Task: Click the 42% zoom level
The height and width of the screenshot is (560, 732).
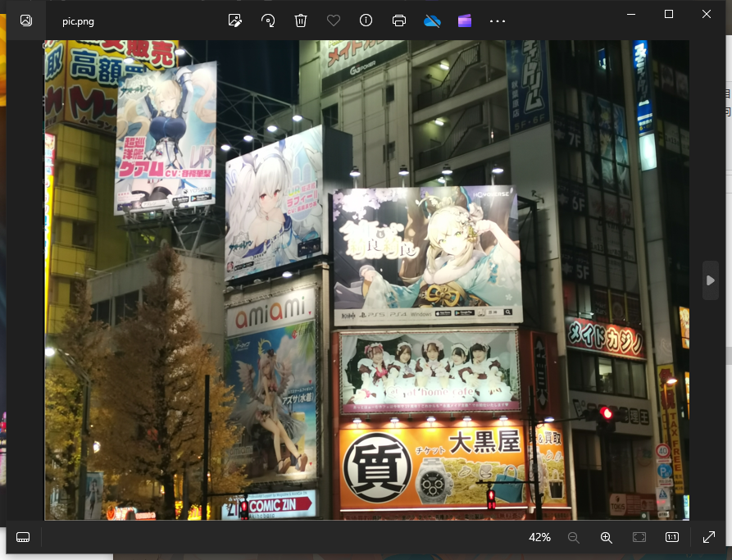Action: [539, 537]
